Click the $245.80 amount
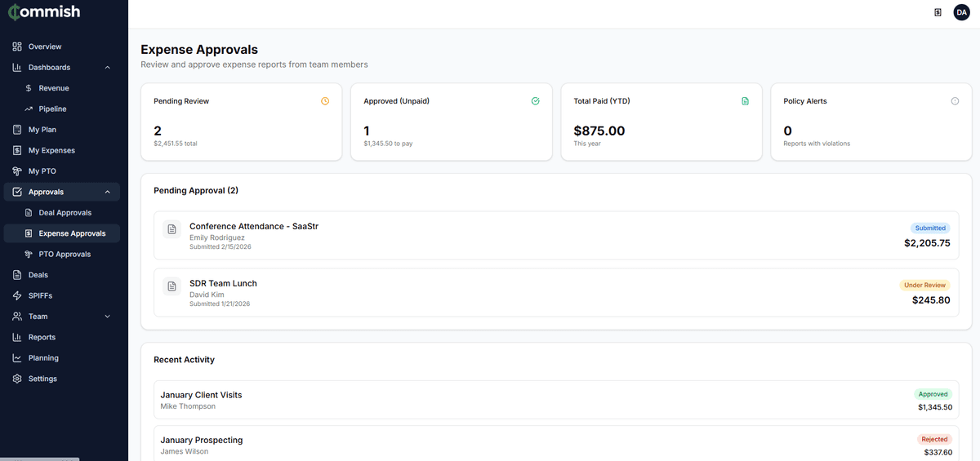The width and height of the screenshot is (980, 461). click(931, 300)
